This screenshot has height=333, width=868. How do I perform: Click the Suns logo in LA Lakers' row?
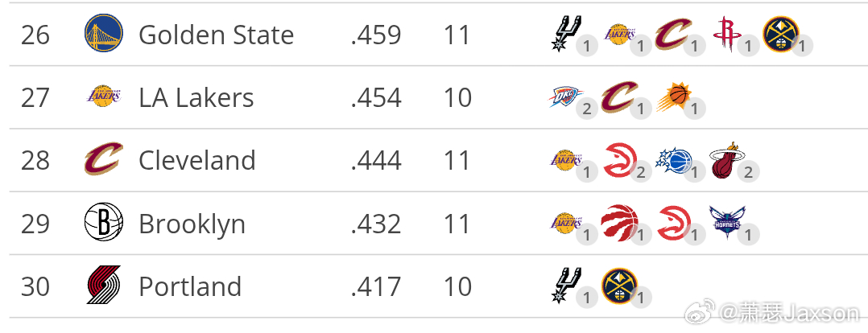672,97
